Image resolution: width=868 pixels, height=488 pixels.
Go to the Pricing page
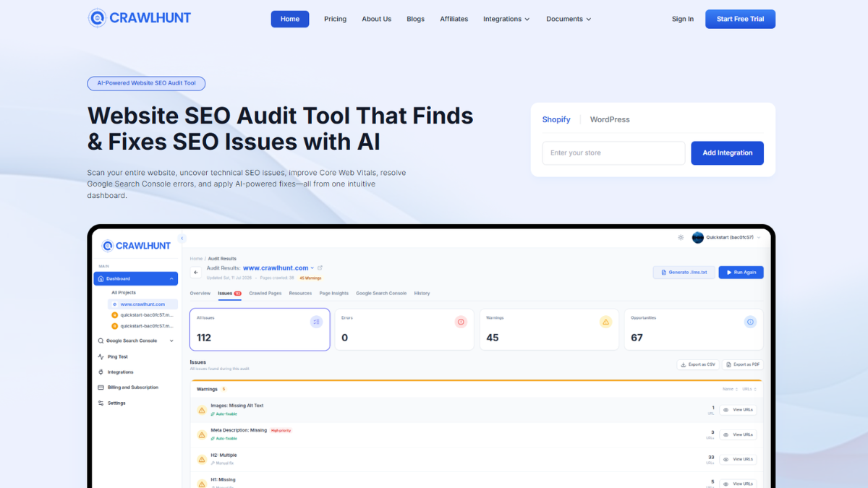pos(335,19)
